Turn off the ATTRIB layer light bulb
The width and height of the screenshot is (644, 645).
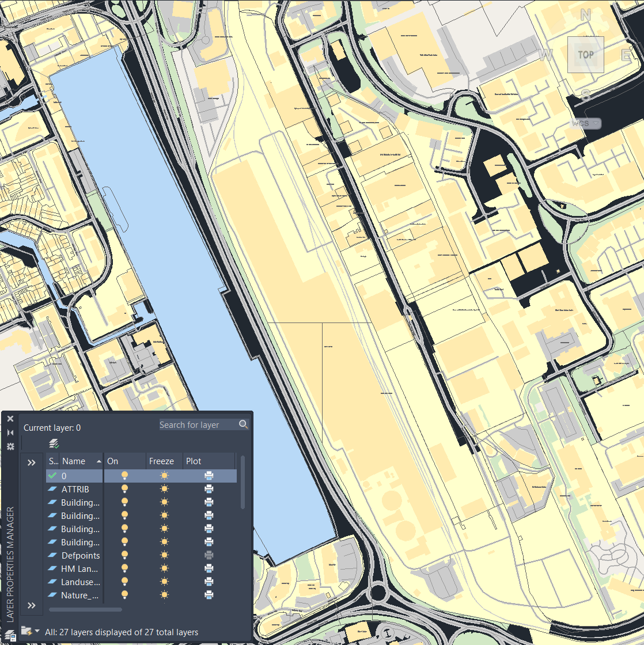click(124, 489)
